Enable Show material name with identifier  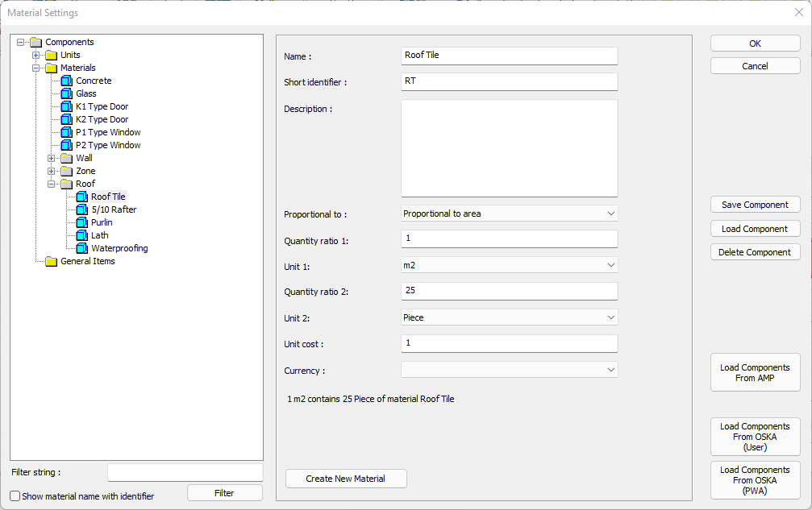click(15, 496)
